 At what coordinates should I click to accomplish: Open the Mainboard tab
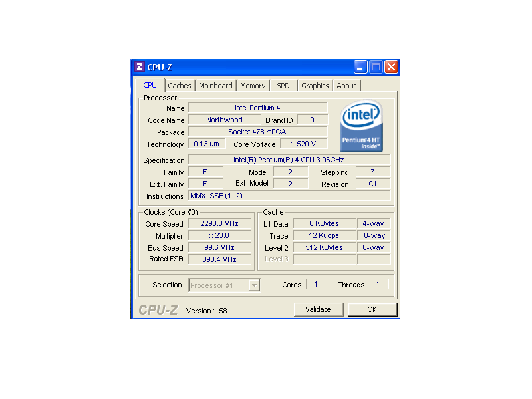[x=215, y=86]
